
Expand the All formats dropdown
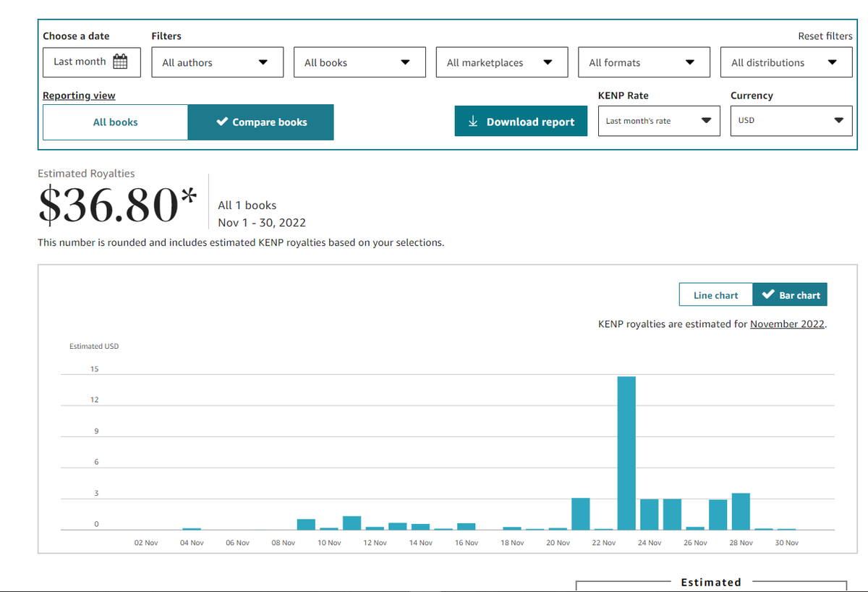coord(644,62)
